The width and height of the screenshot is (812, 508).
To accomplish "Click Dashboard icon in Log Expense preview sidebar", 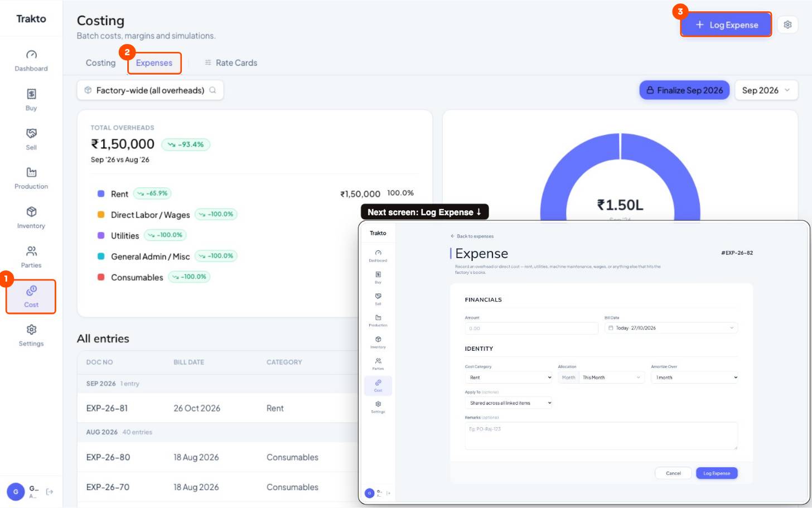I will pos(378,253).
